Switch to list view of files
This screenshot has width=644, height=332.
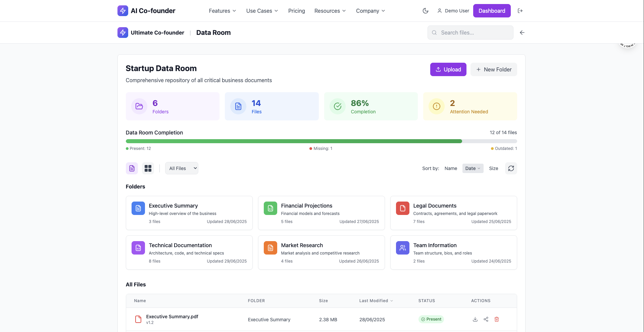(x=132, y=168)
